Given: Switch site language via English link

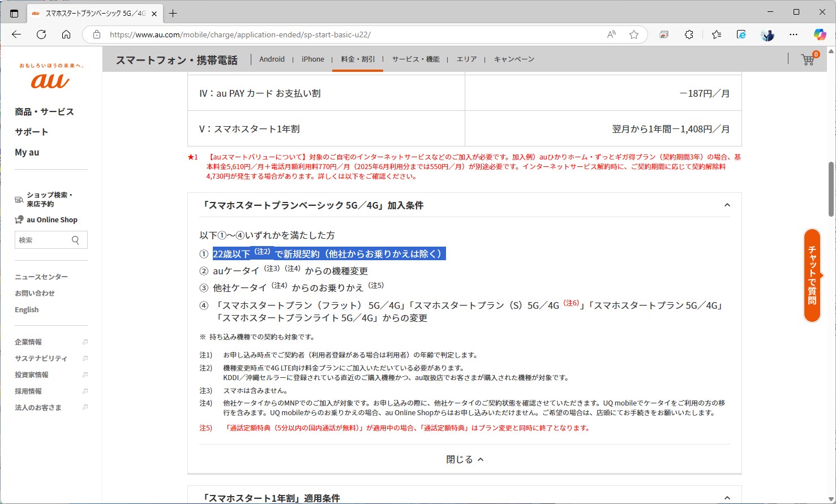Looking at the screenshot, I should [27, 309].
